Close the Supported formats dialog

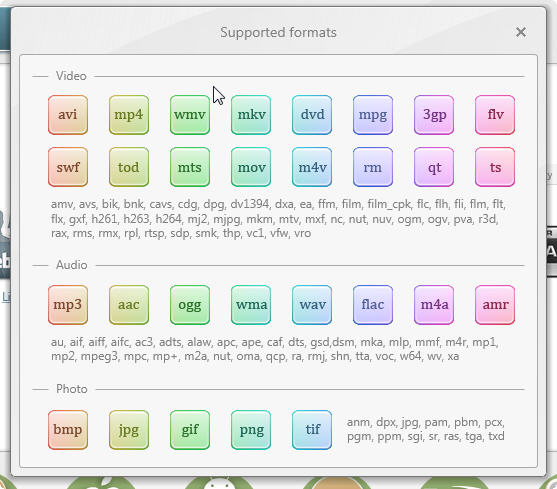[521, 32]
